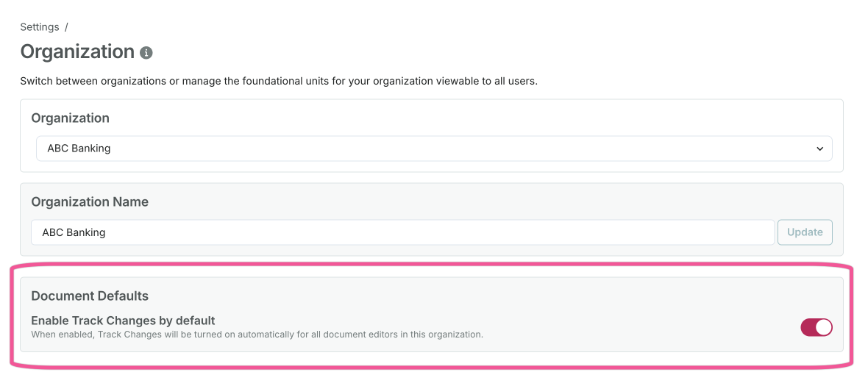Go to Settings via breadcrumb link
Image resolution: width=868 pixels, height=386 pixels.
point(40,27)
